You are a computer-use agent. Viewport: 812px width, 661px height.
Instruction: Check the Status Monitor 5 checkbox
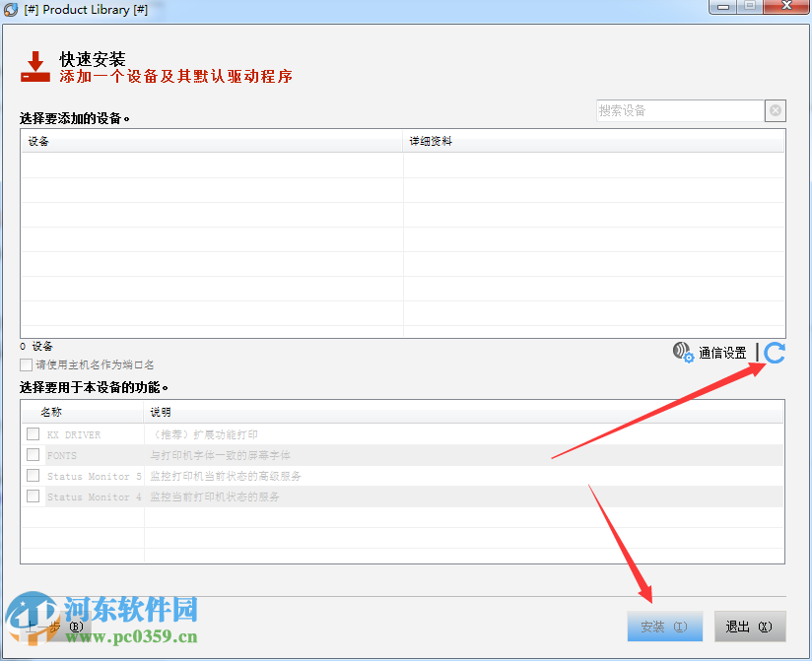(33, 475)
